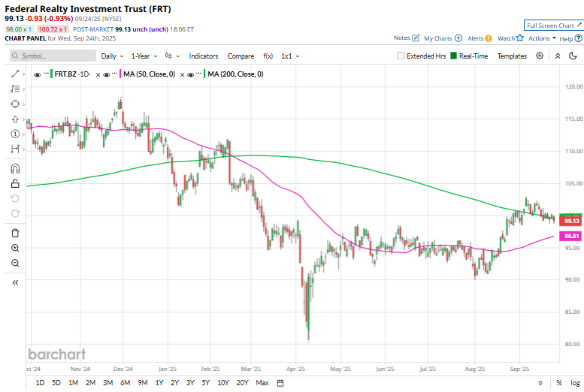Open the Templates menu

pos(512,56)
